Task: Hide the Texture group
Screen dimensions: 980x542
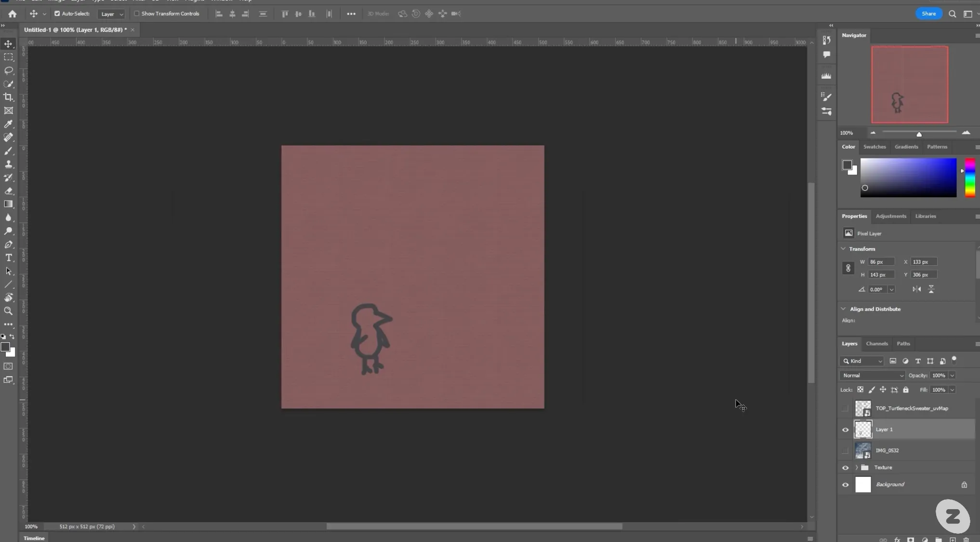Action: [x=845, y=468]
